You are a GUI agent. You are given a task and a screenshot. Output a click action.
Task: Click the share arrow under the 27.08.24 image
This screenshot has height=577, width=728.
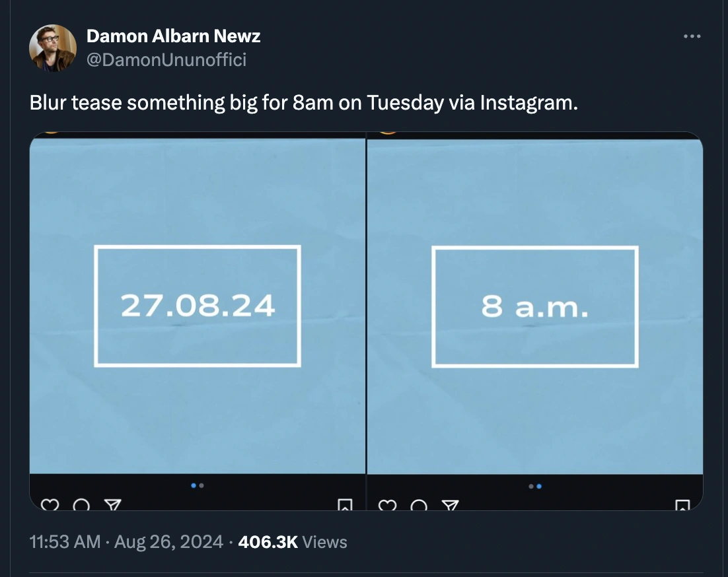pos(113,506)
